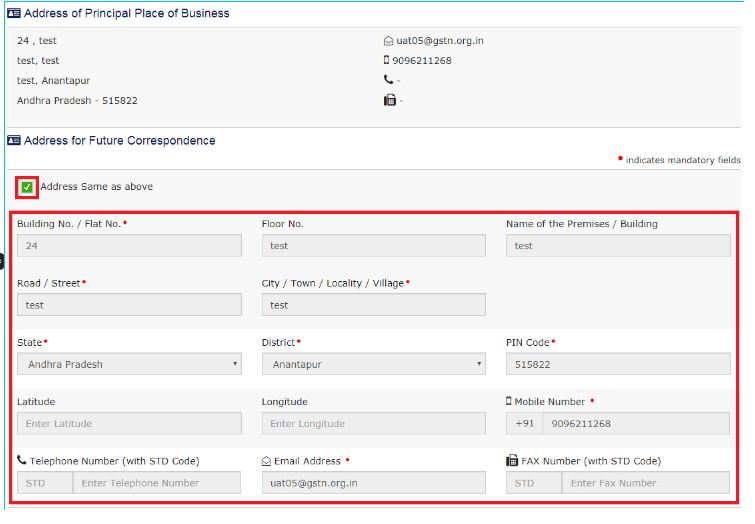
Task: Click the PIN Code field with 515822
Action: pyautogui.click(x=617, y=364)
